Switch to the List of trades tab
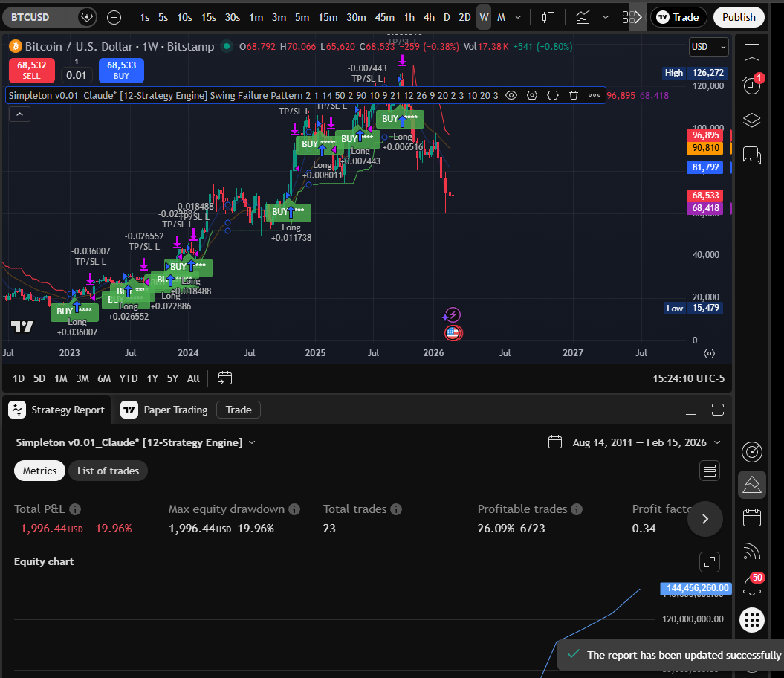The height and width of the screenshot is (678, 784). 108,471
